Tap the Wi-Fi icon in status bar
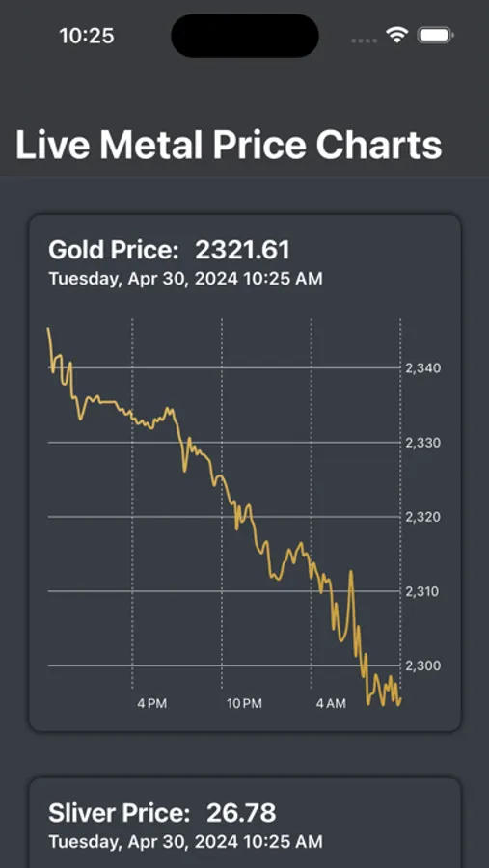The height and width of the screenshot is (868, 489). tap(396, 36)
